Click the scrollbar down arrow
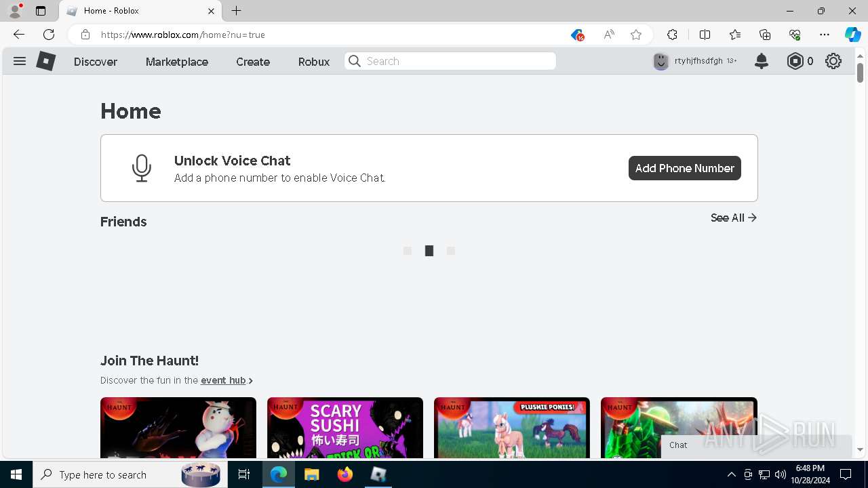Viewport: 868px width, 488px height. pyautogui.click(x=860, y=449)
